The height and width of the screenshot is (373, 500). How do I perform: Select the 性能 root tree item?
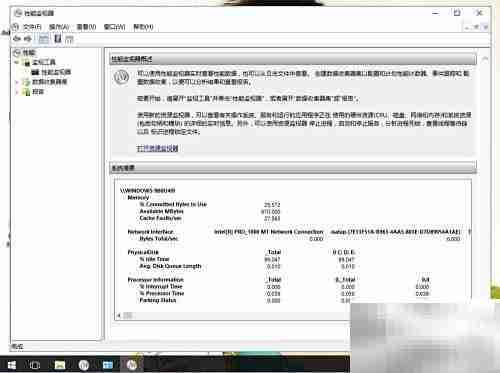(29, 53)
